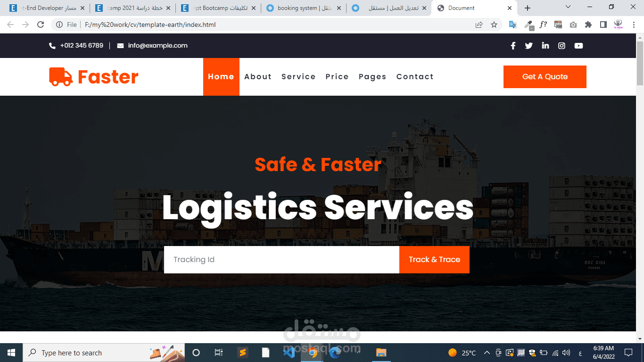Open the Pages navigation menu item
This screenshot has height=362, width=644.
coord(372,77)
